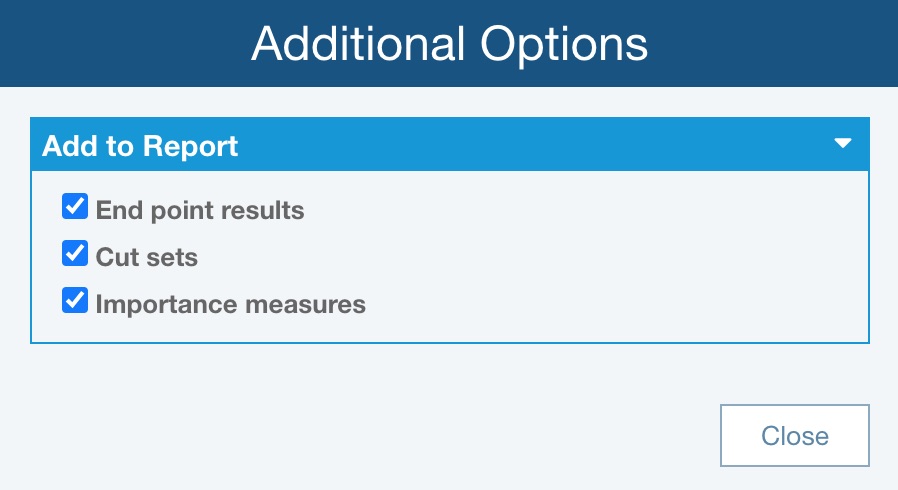Click the 'Cut sets' label text

[x=147, y=257]
